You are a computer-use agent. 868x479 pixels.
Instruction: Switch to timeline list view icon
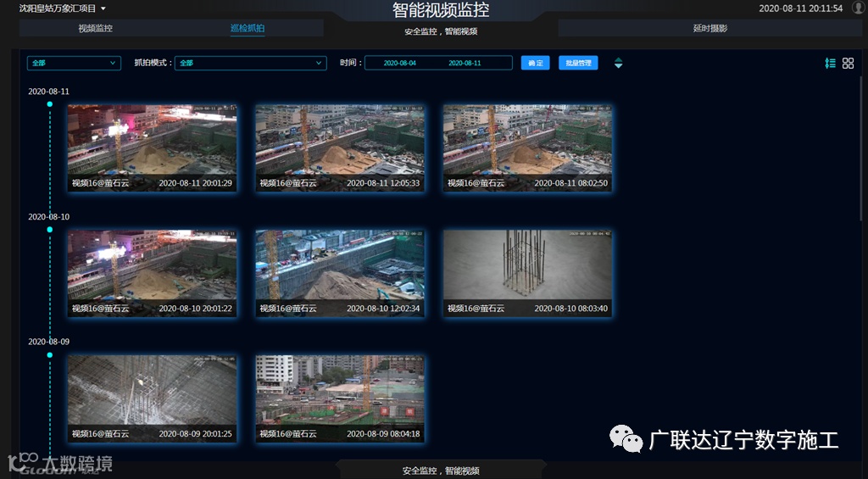(x=831, y=63)
